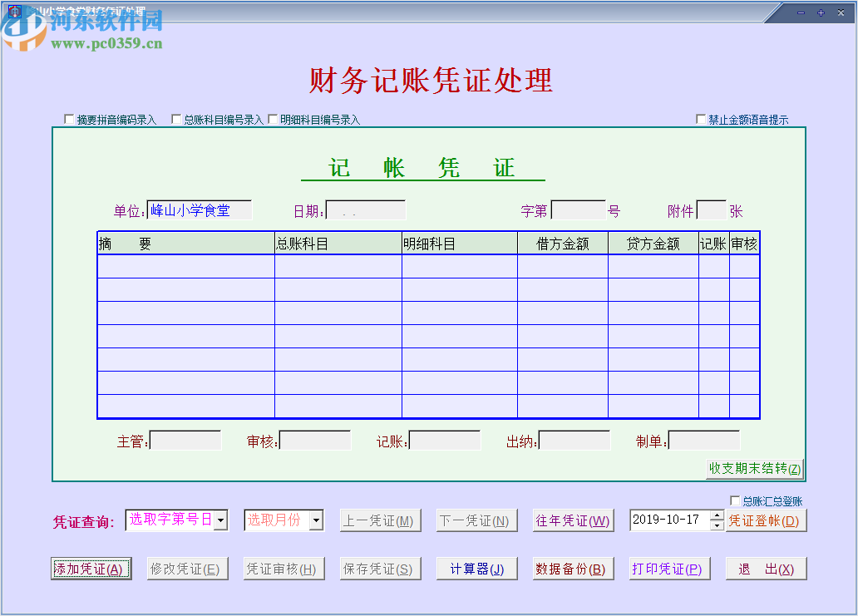
Task: Start data backup with 数据备份(B)
Action: coord(573,568)
